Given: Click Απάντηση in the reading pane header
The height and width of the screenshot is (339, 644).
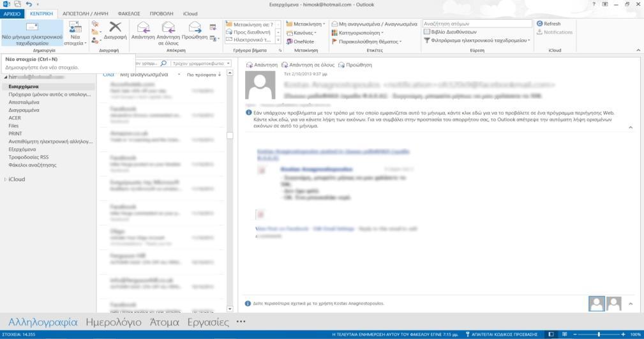Looking at the screenshot, I should 262,65.
